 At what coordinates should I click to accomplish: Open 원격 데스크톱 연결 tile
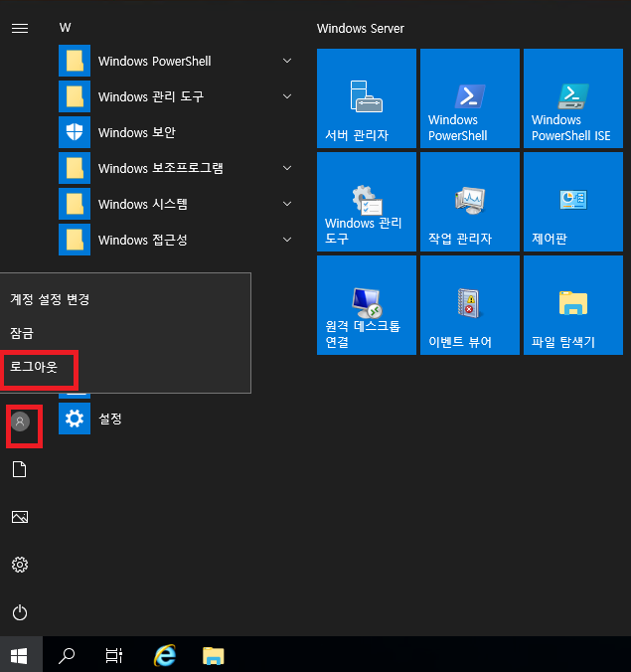click(x=367, y=305)
